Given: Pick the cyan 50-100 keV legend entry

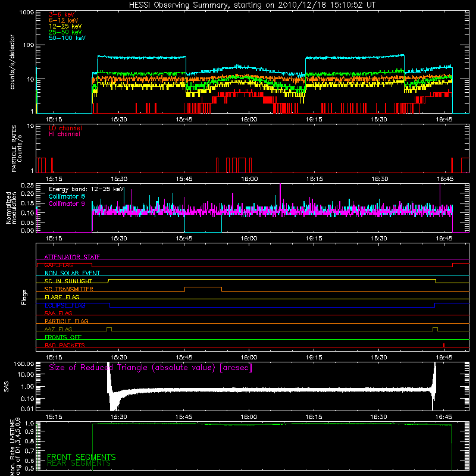Looking at the screenshot, I should click(x=67, y=38).
